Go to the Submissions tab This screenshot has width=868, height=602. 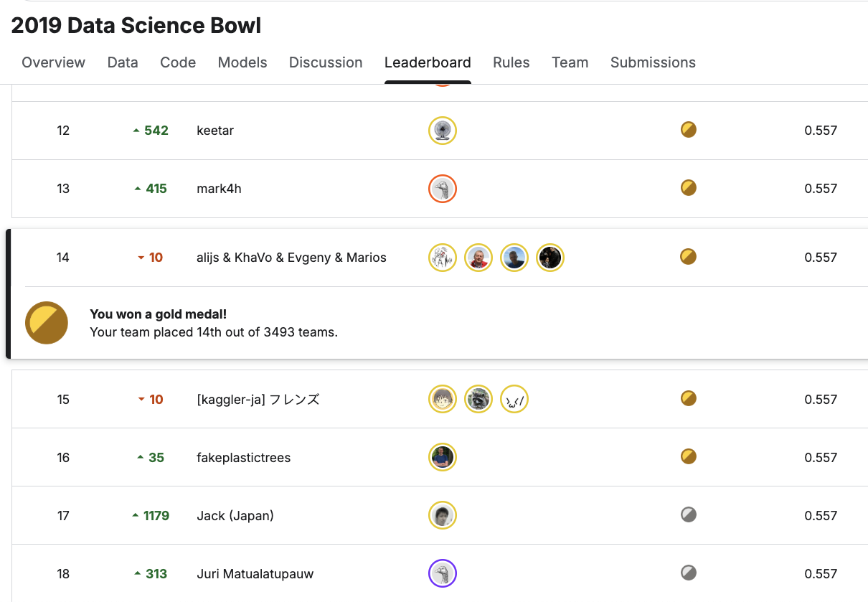pos(653,62)
